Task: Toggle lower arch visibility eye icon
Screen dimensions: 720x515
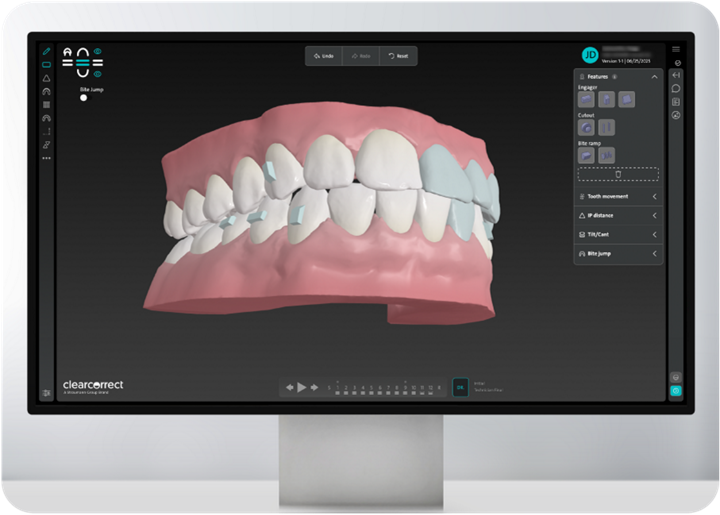Action: 98,73
